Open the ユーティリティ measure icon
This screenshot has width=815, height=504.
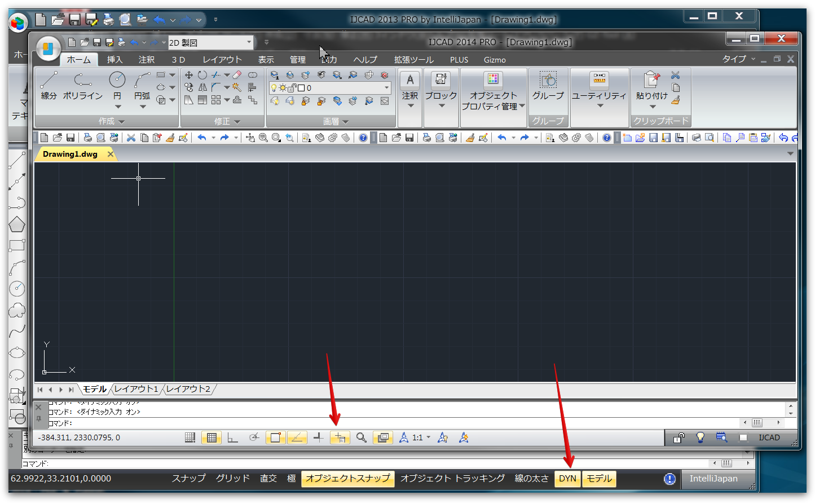(x=599, y=79)
